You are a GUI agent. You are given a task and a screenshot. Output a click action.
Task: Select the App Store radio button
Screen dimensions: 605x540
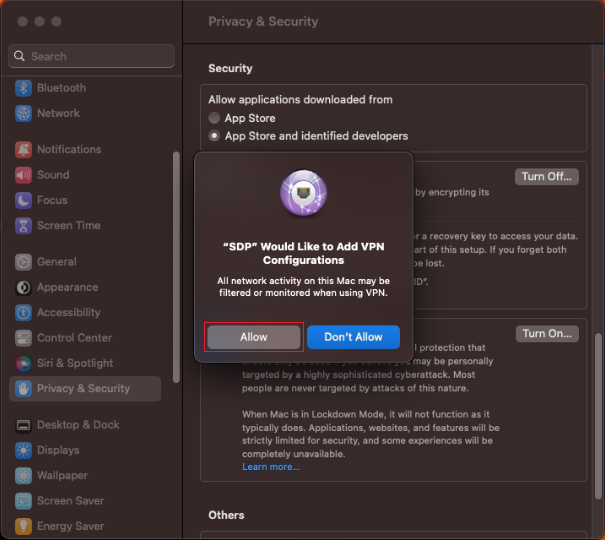point(214,118)
